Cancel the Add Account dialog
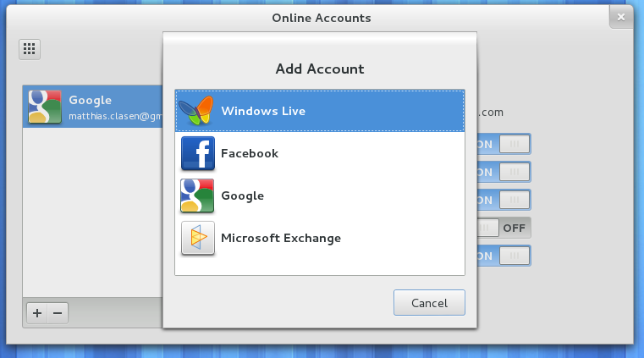 429,303
